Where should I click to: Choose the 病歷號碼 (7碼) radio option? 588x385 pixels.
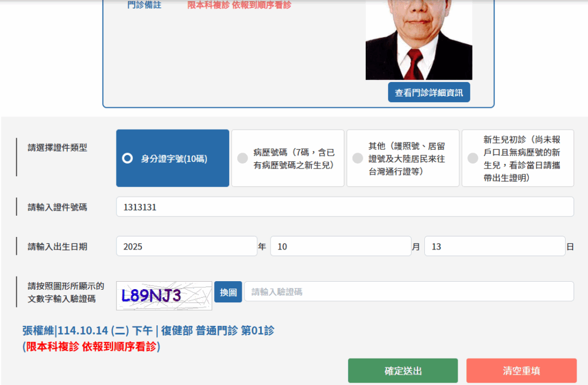[242, 158]
